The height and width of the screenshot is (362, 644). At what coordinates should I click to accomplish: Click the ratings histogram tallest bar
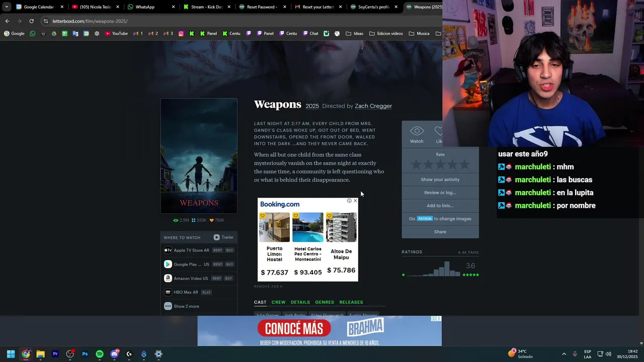[x=447, y=268]
